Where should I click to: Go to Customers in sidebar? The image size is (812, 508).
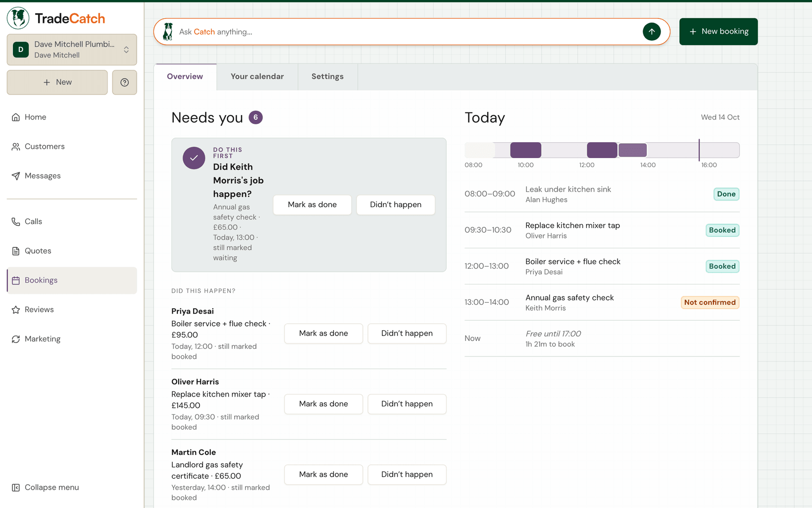[x=72, y=146]
